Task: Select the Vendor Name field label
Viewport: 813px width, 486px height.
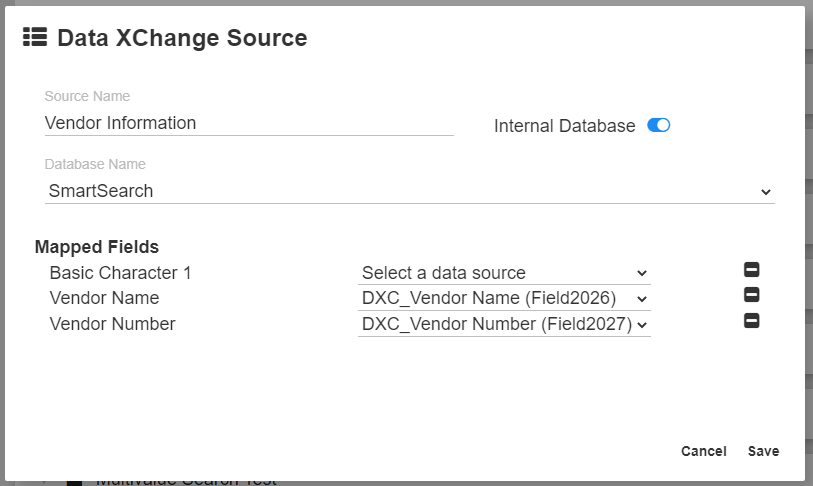Action: (104, 298)
